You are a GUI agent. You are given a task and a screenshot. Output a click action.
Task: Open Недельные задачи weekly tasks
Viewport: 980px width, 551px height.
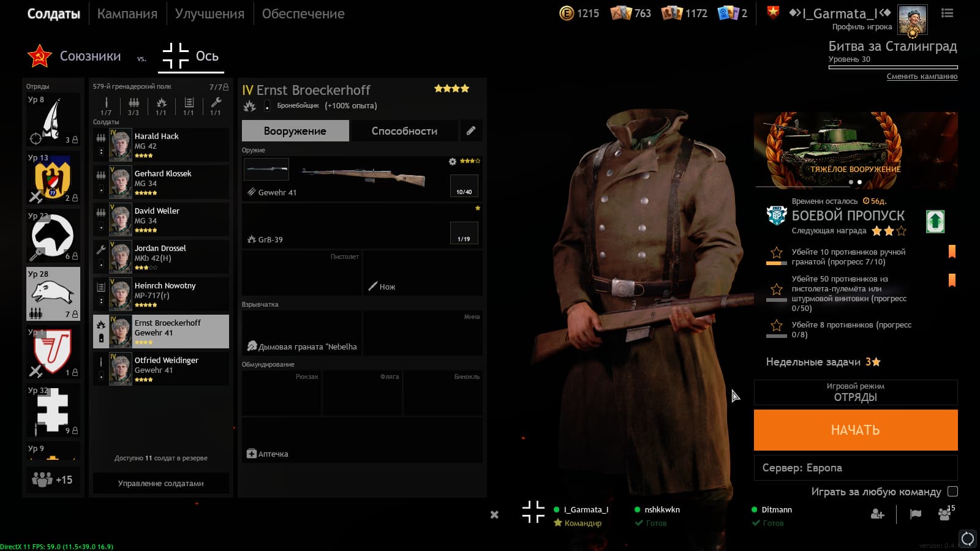[823, 362]
